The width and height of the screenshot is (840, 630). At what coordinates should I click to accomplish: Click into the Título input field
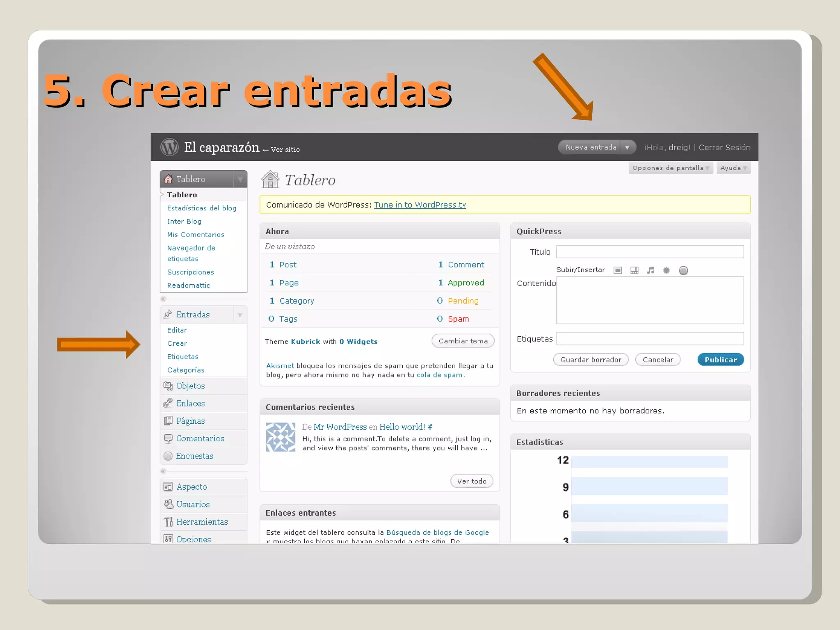point(650,251)
